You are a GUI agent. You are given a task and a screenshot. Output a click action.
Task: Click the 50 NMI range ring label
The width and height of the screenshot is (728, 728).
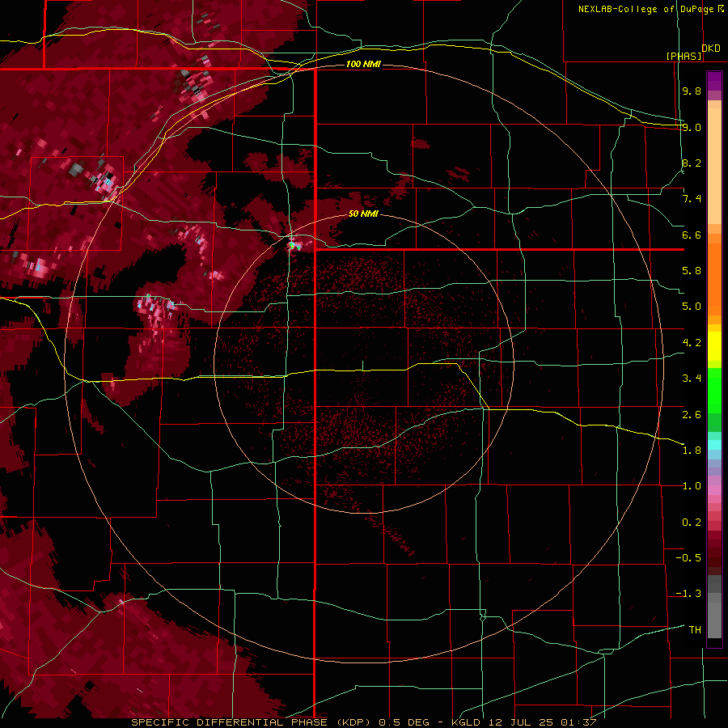(x=363, y=214)
